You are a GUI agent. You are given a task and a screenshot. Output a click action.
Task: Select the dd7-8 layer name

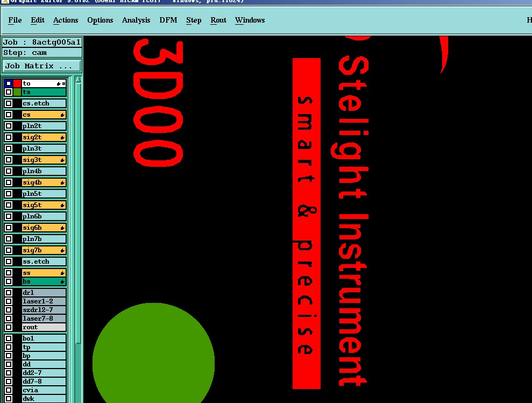click(x=44, y=381)
